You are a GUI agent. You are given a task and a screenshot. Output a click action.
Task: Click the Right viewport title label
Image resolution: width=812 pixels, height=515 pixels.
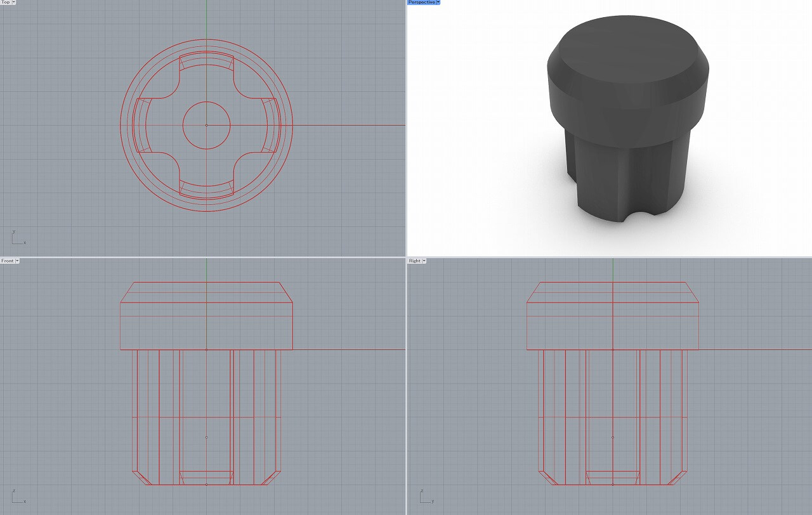414,261
